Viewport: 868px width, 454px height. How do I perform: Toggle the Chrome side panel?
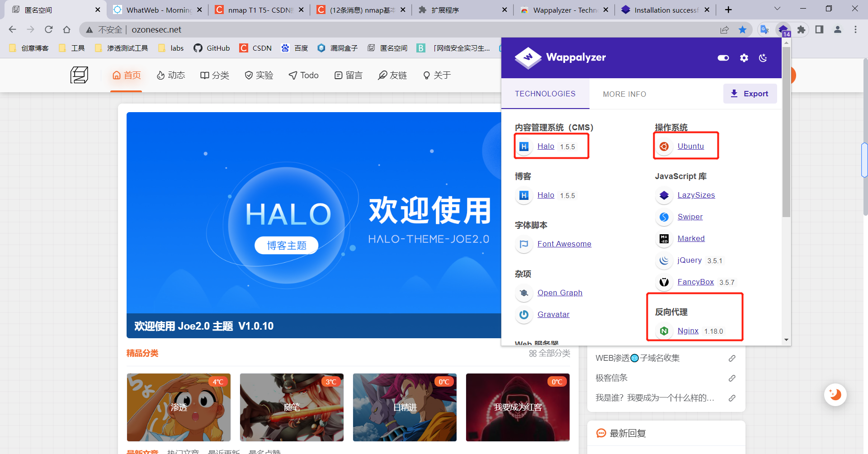tap(819, 29)
